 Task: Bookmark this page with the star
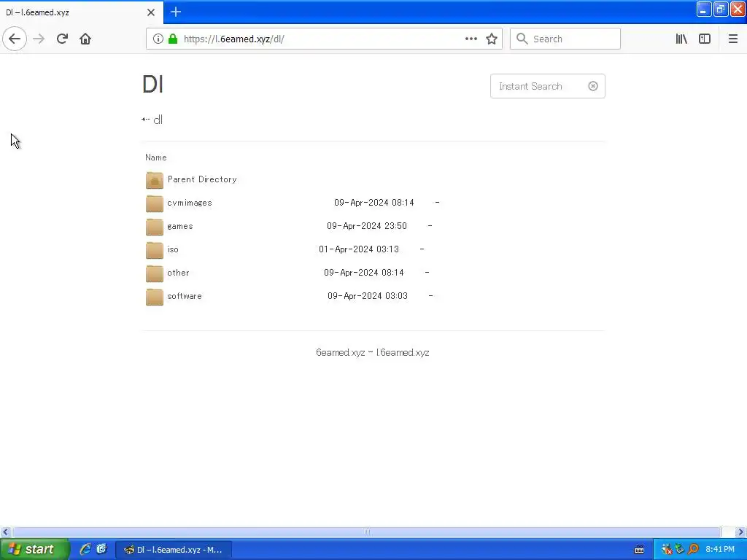[492, 39]
